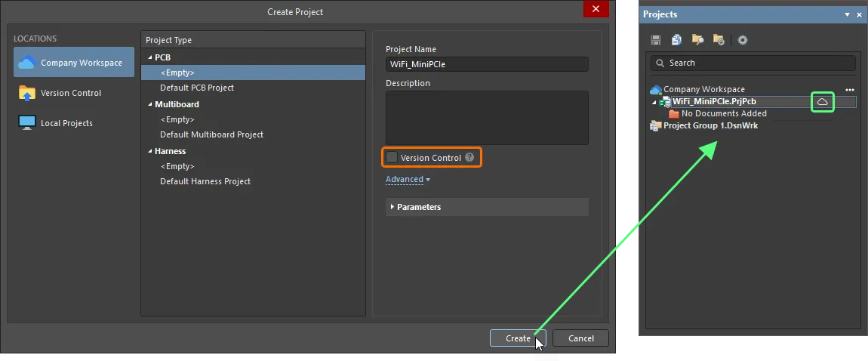Collapse WiFi_MiniPCIe.PrjPcb tree node
This screenshot has width=868, height=361.
(x=654, y=103)
